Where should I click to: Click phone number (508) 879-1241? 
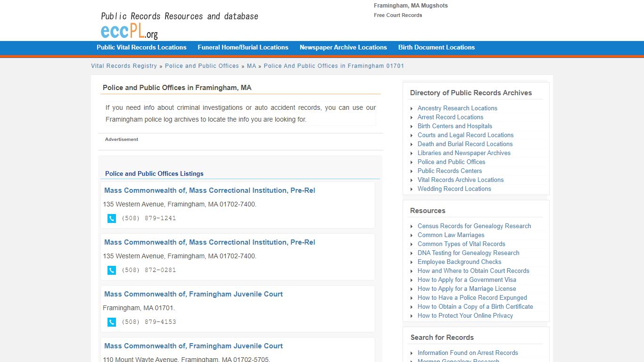point(149,218)
